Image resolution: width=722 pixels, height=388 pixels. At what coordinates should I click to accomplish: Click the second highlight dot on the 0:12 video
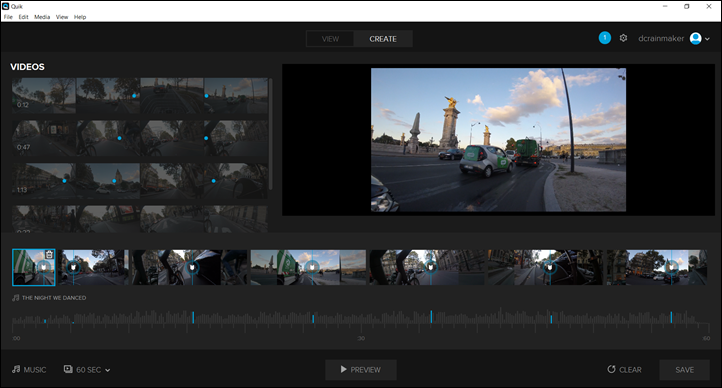click(x=206, y=96)
